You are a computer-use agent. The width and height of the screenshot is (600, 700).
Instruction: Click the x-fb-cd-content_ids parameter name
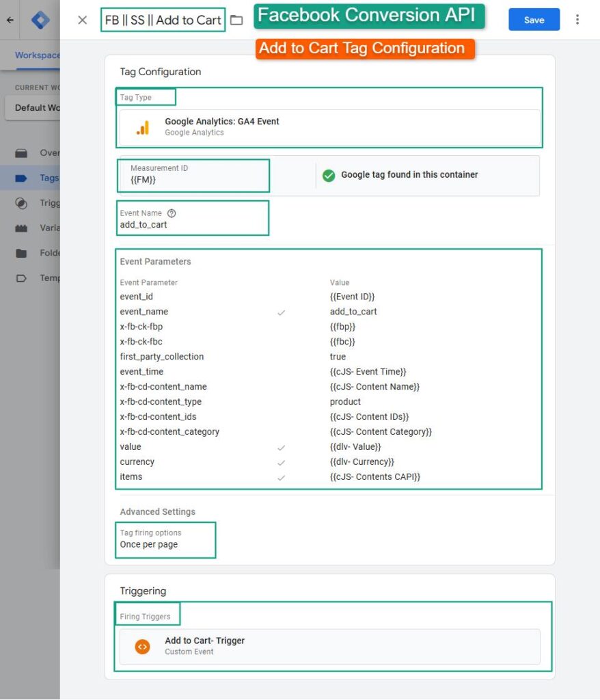[158, 417]
